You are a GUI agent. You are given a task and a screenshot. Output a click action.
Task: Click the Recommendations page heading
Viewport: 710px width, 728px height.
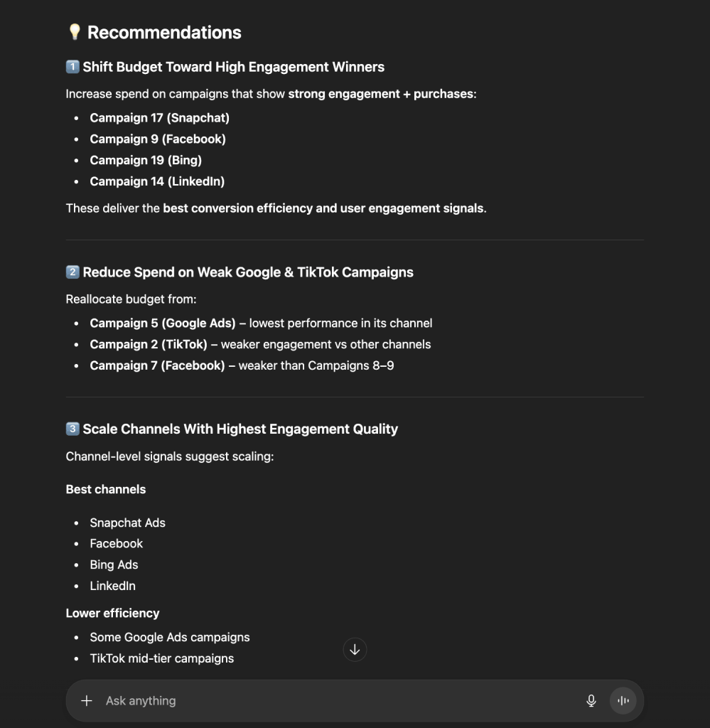(163, 32)
